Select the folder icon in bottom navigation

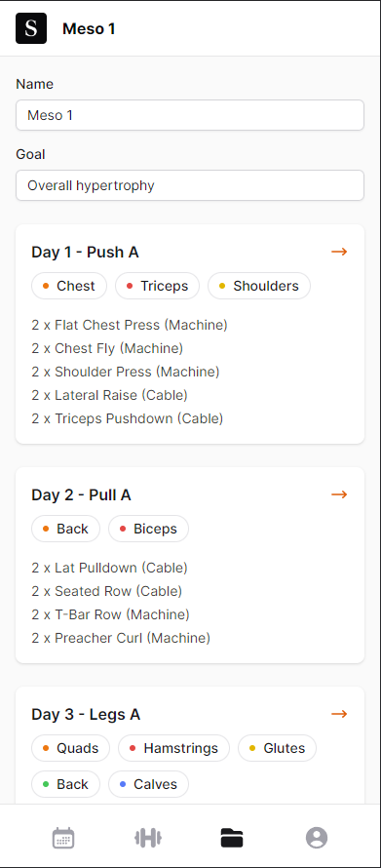tap(232, 838)
